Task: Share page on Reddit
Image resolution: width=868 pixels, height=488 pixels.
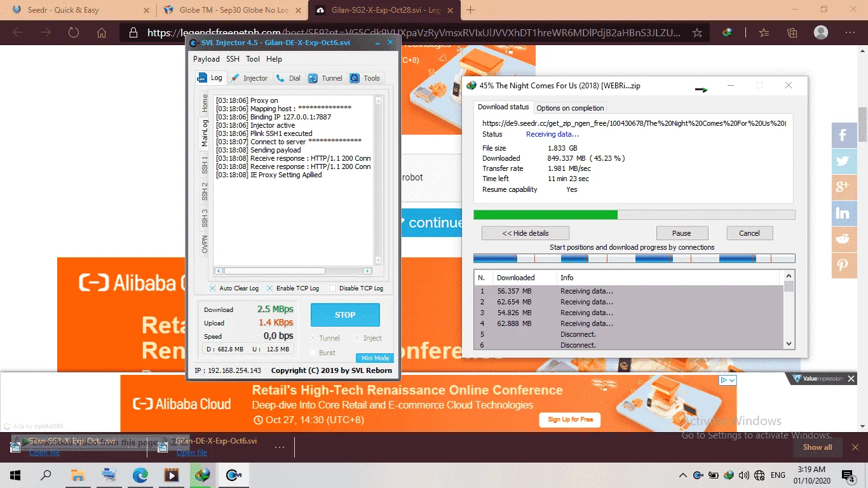Action: click(844, 239)
